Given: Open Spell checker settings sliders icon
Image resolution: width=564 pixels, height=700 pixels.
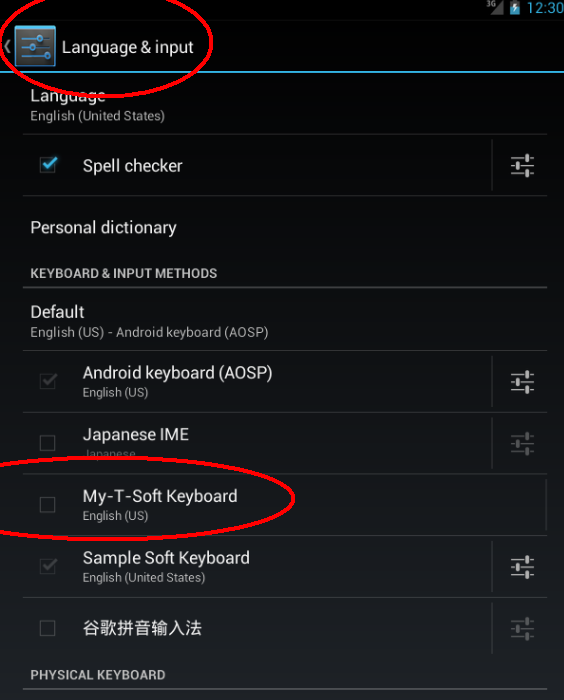Looking at the screenshot, I should [x=522, y=166].
